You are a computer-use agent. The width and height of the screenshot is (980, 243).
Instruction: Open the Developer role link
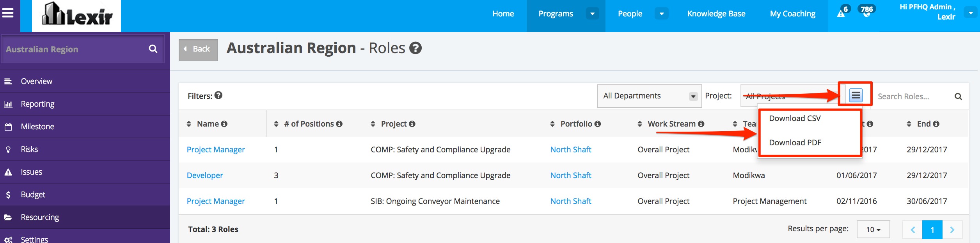205,175
